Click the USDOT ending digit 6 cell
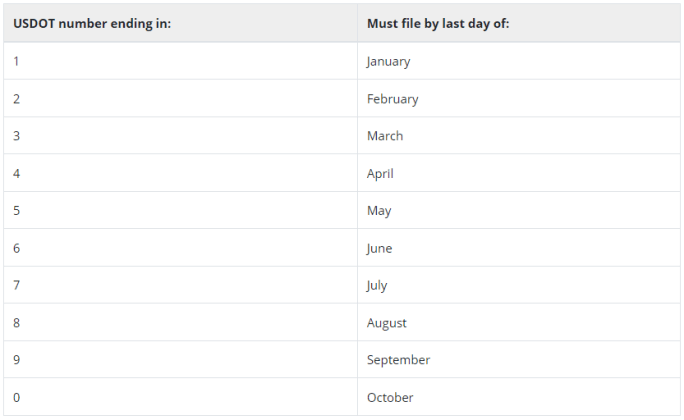 click(17, 248)
